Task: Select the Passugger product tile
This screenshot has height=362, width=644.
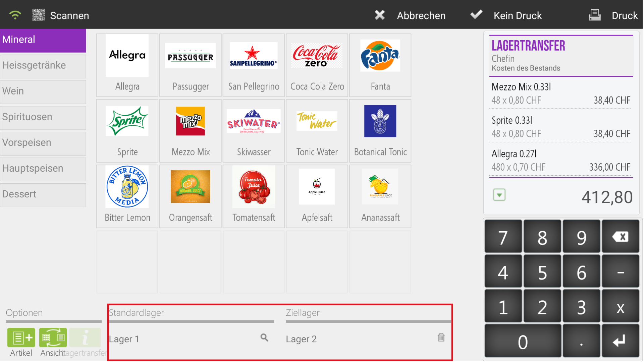Action: coord(191,65)
